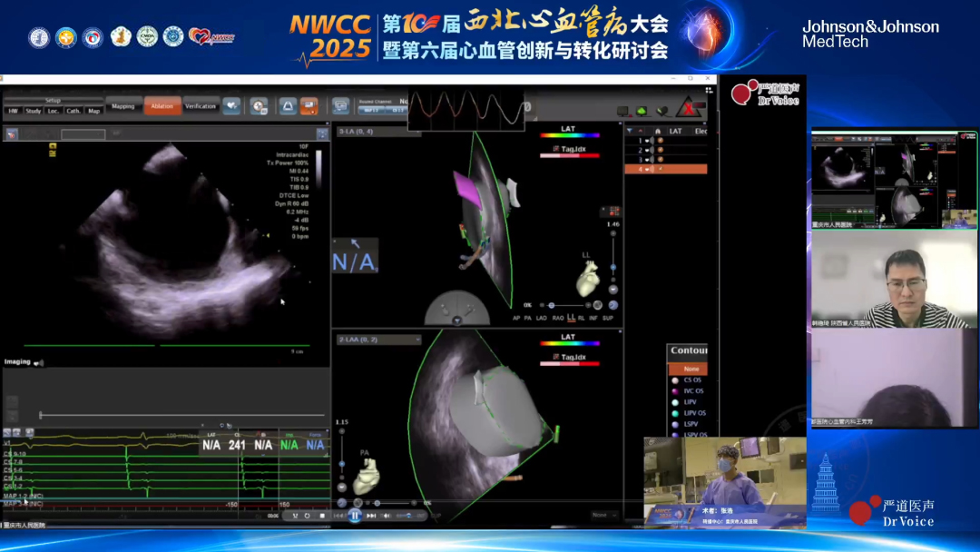
Task: Open the empty combo box above ultrasound image
Action: 83,133
